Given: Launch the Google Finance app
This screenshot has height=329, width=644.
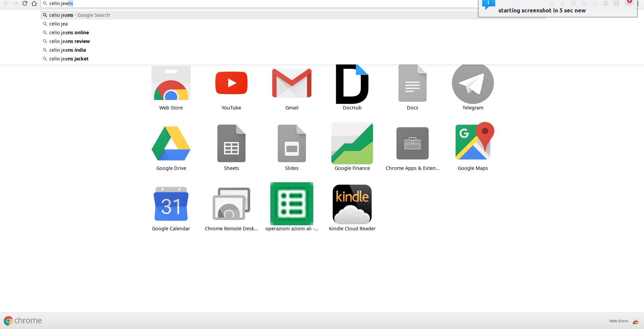Looking at the screenshot, I should (352, 143).
